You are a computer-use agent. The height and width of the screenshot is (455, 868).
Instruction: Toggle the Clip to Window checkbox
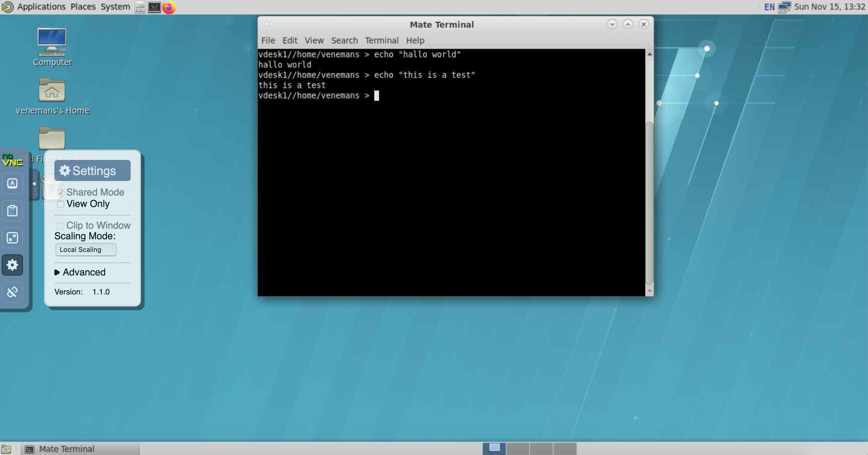tap(61, 226)
